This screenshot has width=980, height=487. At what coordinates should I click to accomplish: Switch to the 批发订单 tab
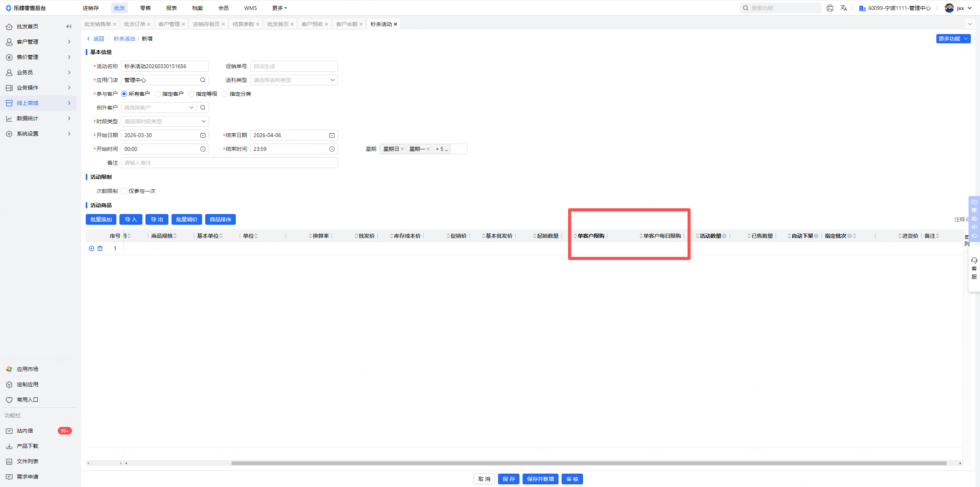[x=134, y=24]
